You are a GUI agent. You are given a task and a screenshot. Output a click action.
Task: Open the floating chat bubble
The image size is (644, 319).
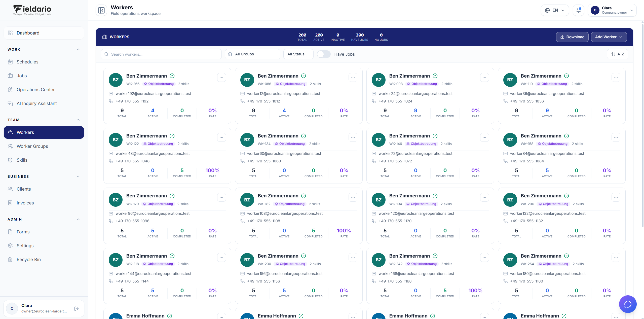(x=628, y=304)
